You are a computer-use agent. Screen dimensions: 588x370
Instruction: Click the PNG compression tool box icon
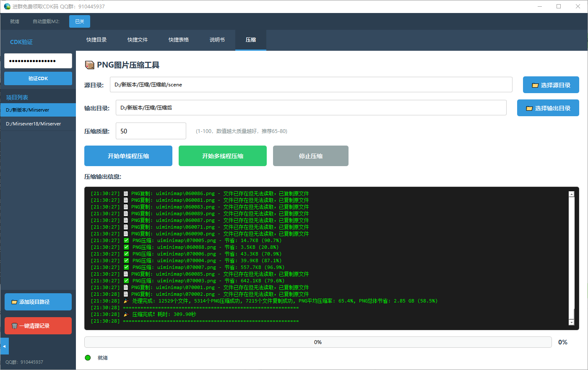click(89, 65)
